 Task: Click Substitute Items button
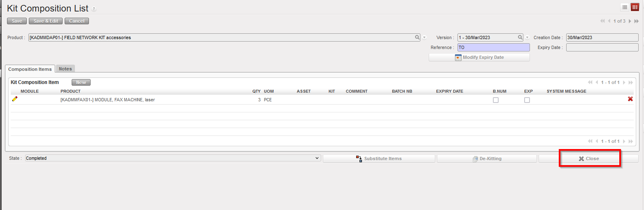point(379,159)
